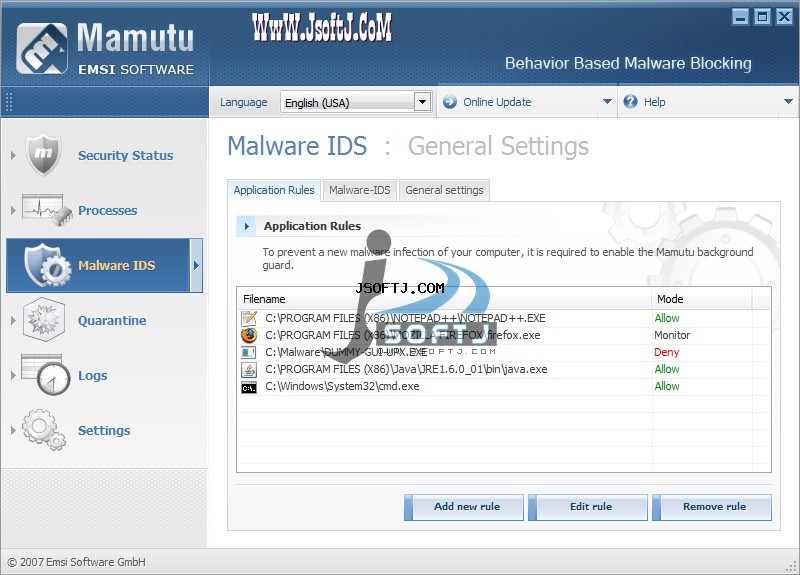The height and width of the screenshot is (575, 800).
Task: Expand the Settings sidebar arrow
Action: [13, 431]
